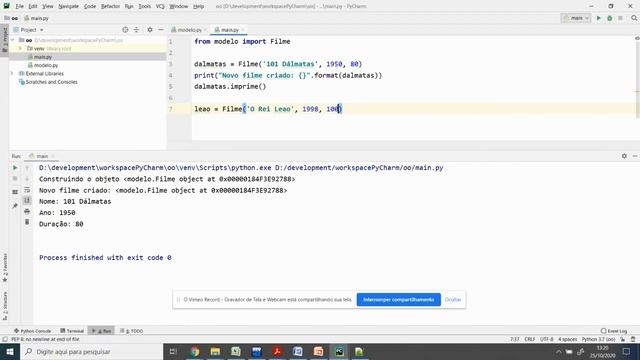640x360 pixels.
Task: Open the Code menu
Action: click(90, 6)
